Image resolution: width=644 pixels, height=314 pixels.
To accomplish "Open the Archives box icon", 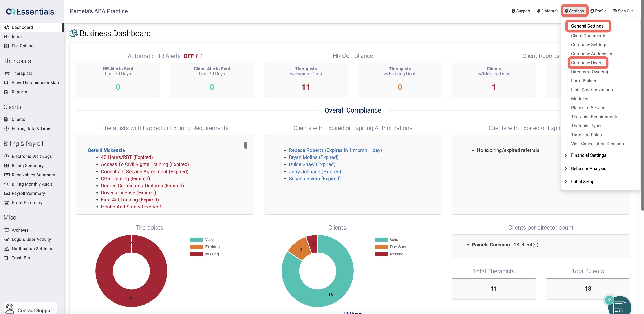I will [x=7, y=230].
